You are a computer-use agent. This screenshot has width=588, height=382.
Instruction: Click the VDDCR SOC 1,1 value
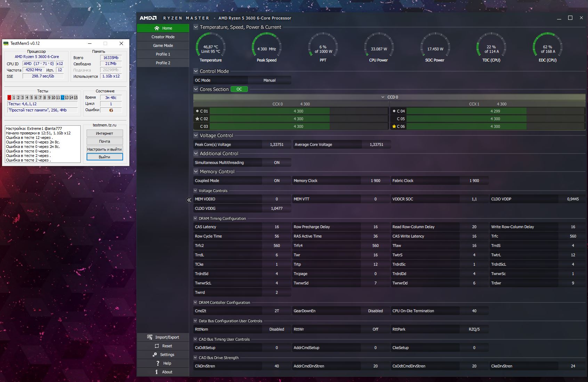point(474,199)
